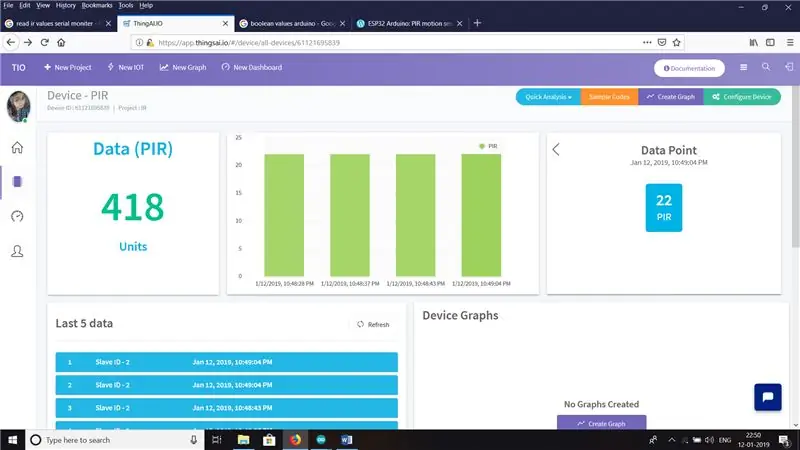Click the browser Home button
Screen dimensions: 800x450
(61, 42)
